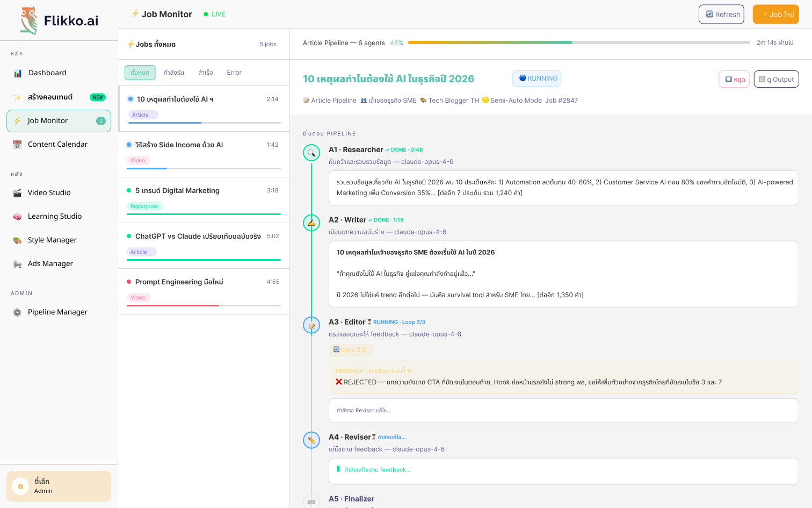Click the Flikko.ai owl logo
This screenshot has height=508, width=812.
coord(29,20)
